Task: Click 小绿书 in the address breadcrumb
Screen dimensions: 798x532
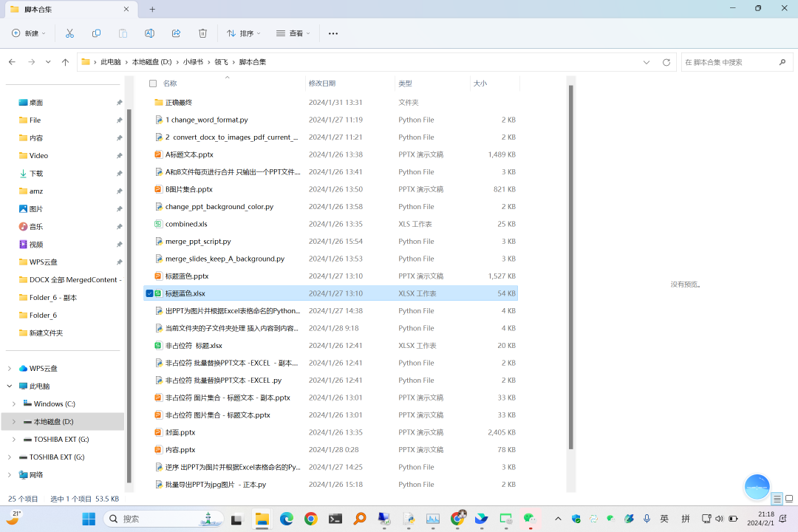Action: tap(193, 62)
